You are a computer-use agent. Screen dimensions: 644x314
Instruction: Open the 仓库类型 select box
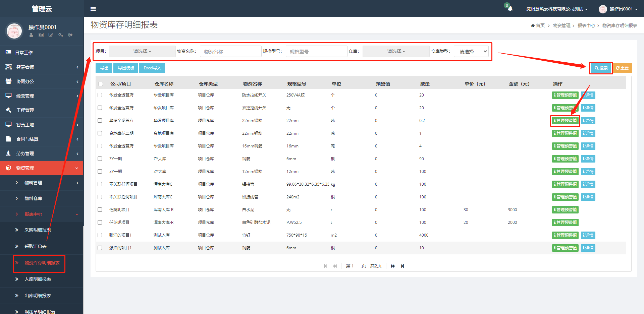point(471,51)
